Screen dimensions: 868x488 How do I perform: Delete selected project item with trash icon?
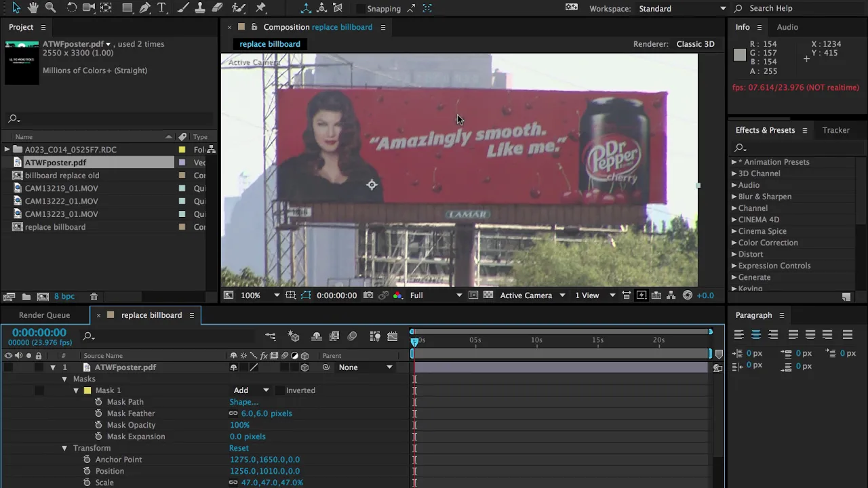point(94,297)
